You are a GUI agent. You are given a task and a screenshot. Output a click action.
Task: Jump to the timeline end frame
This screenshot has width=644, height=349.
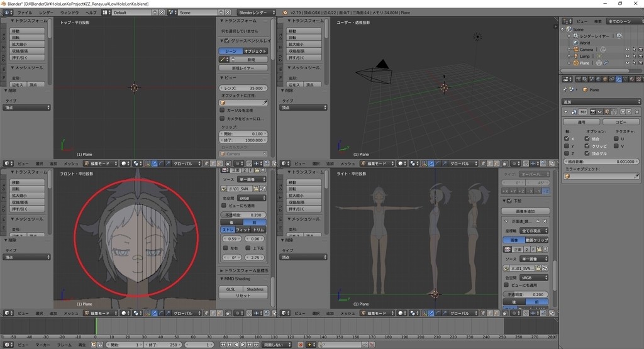coord(257,345)
